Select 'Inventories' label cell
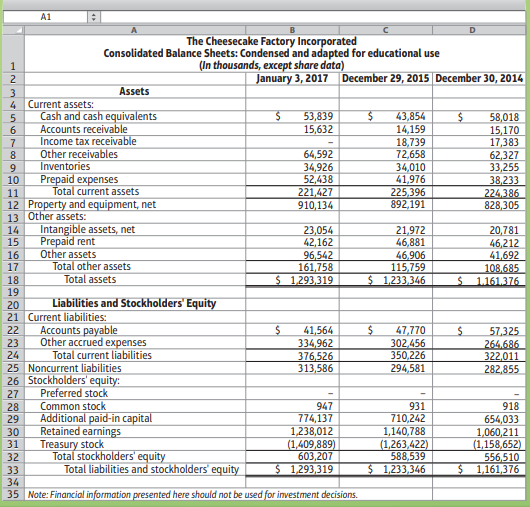The width and height of the screenshot is (530, 507). point(135,167)
